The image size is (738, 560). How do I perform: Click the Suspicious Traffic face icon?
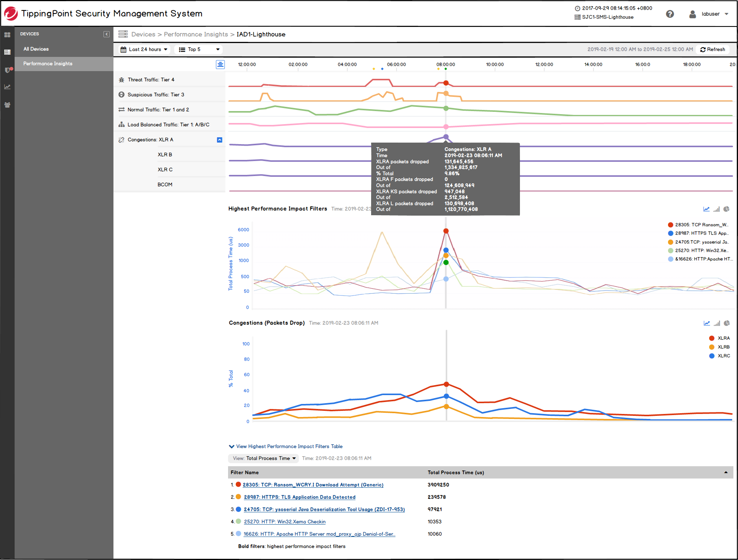click(x=122, y=95)
